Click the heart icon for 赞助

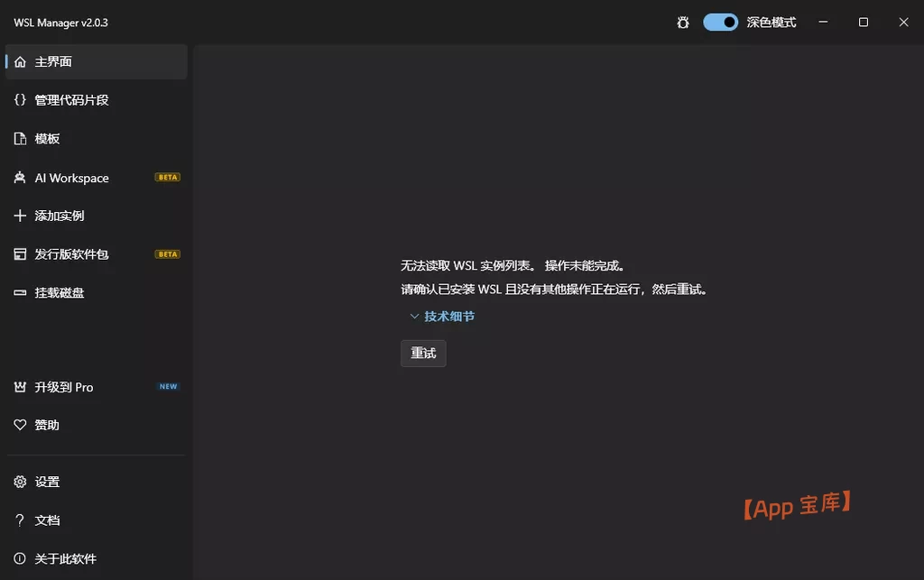click(x=20, y=425)
